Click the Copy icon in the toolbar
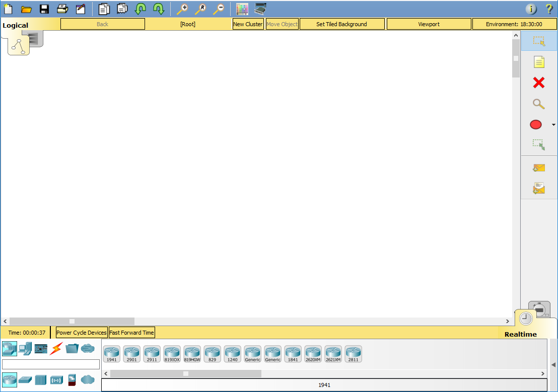This screenshot has height=392, width=558. click(104, 9)
